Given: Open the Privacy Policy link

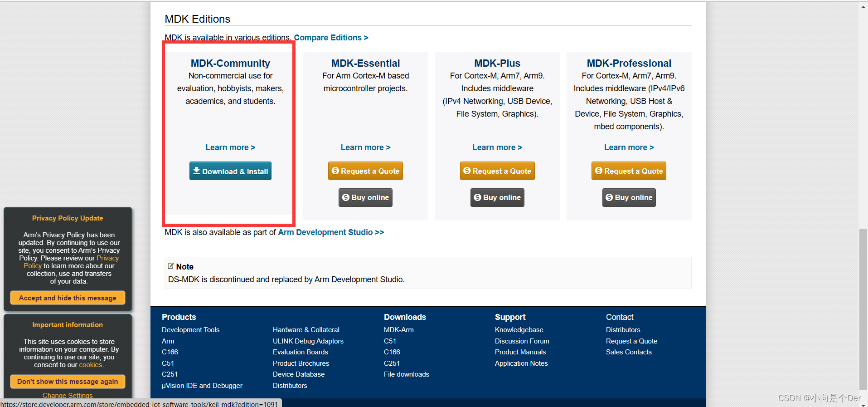Looking at the screenshot, I should 107,258.
